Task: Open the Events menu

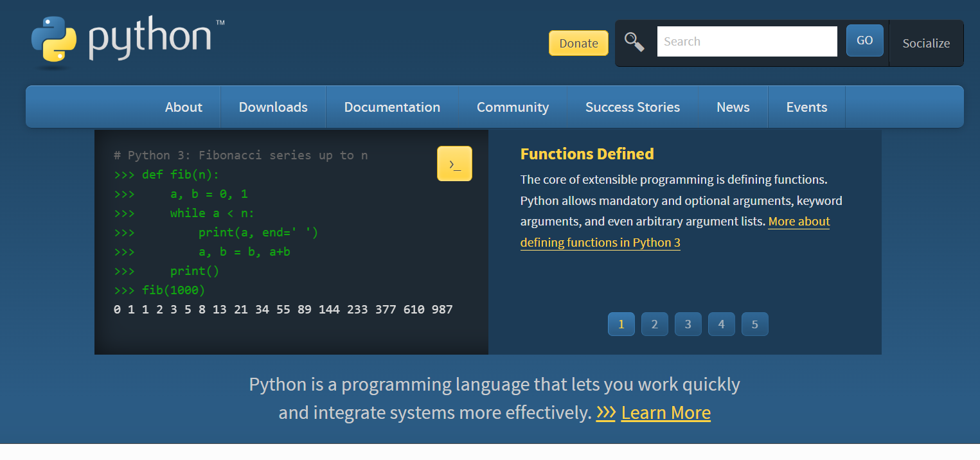Action: click(806, 107)
